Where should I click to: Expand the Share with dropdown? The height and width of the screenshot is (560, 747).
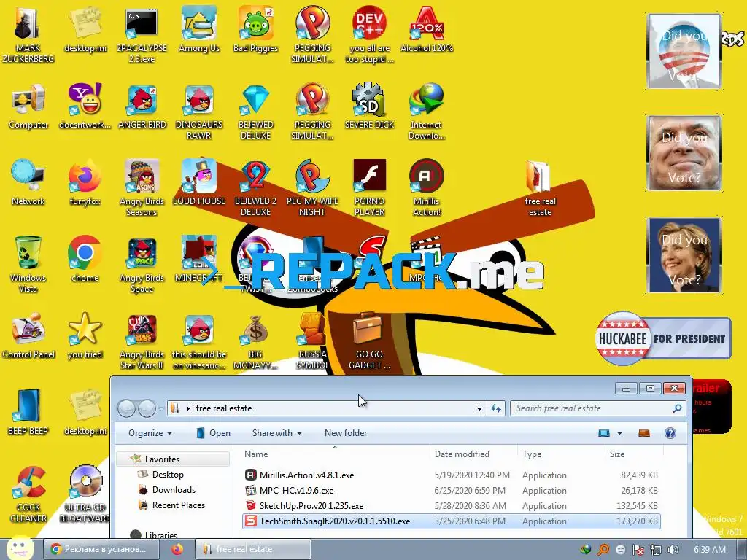coord(276,433)
